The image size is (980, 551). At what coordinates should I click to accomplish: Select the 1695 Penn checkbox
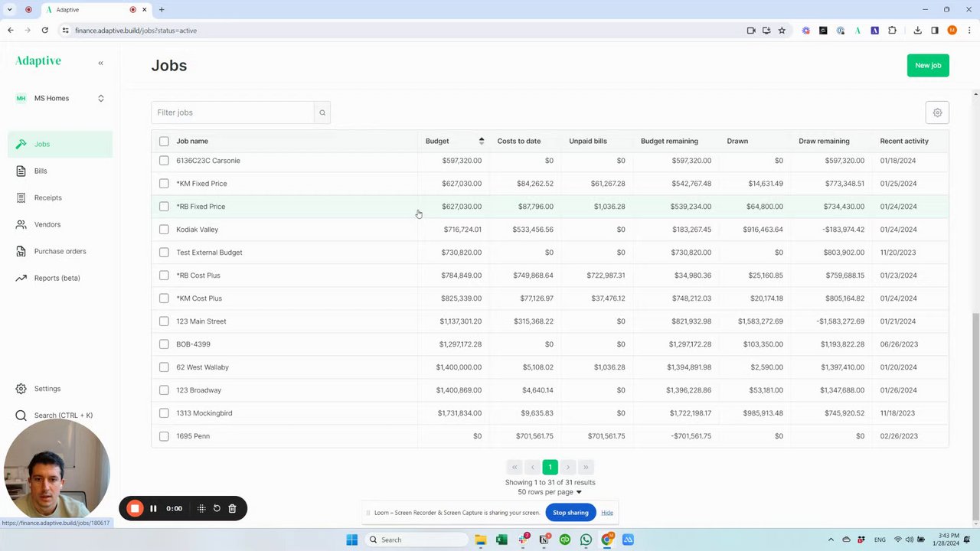point(164,436)
